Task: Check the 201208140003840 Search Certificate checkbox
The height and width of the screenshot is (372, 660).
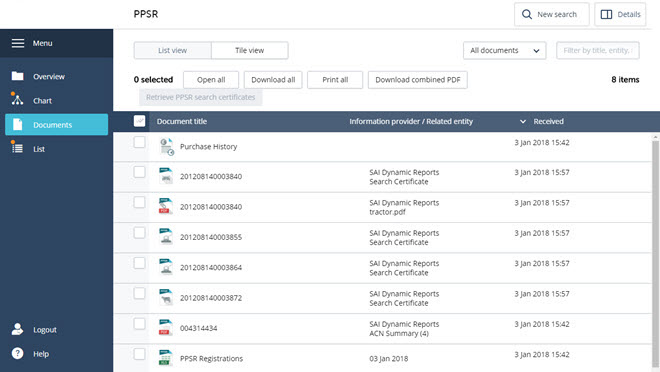Action: [139, 172]
